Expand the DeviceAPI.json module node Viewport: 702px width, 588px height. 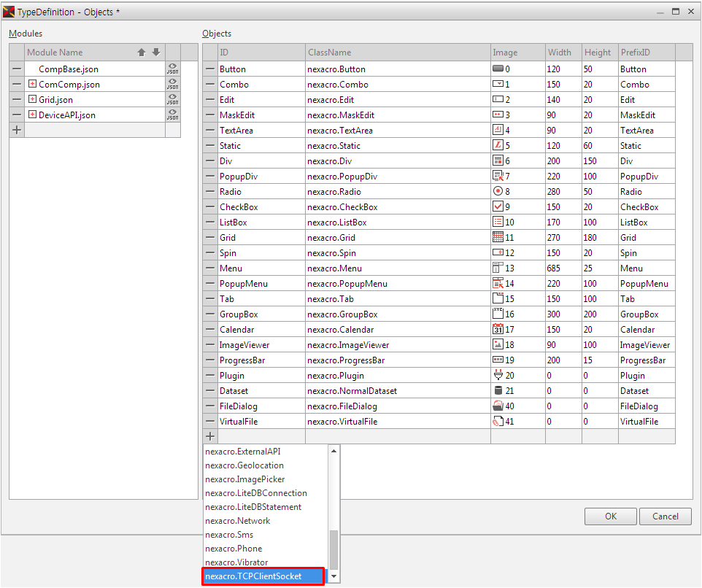pyautogui.click(x=32, y=115)
